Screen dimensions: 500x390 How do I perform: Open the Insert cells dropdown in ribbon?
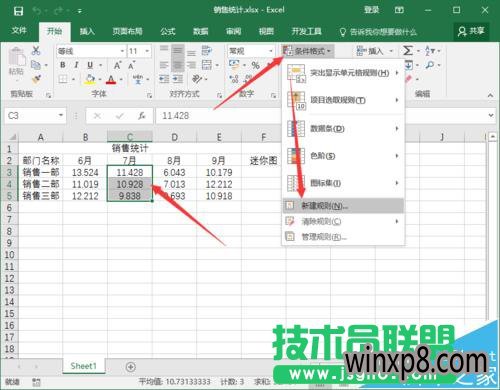(x=375, y=51)
